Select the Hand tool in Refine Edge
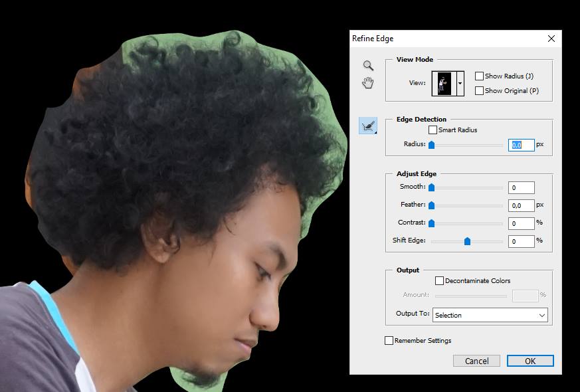 [x=367, y=83]
